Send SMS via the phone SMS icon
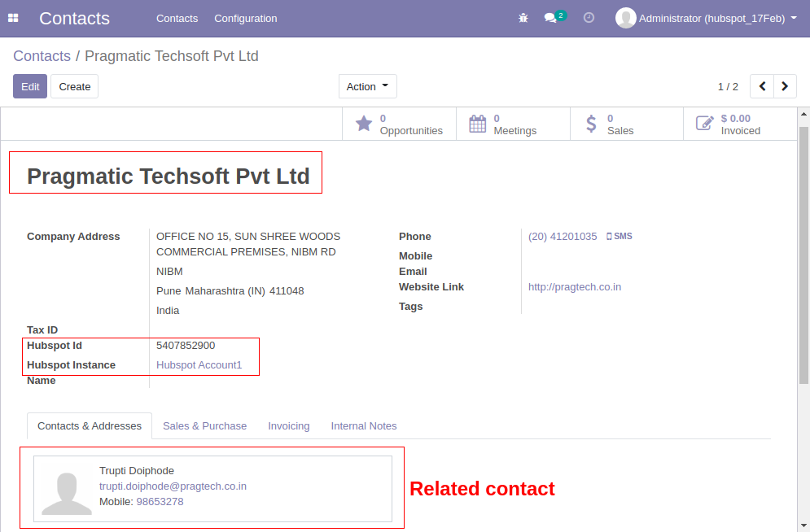This screenshot has width=810, height=532. tap(619, 236)
